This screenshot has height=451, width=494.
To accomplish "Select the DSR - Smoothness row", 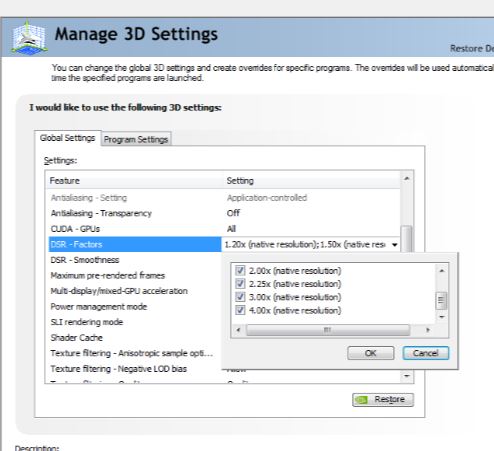I will [135, 260].
